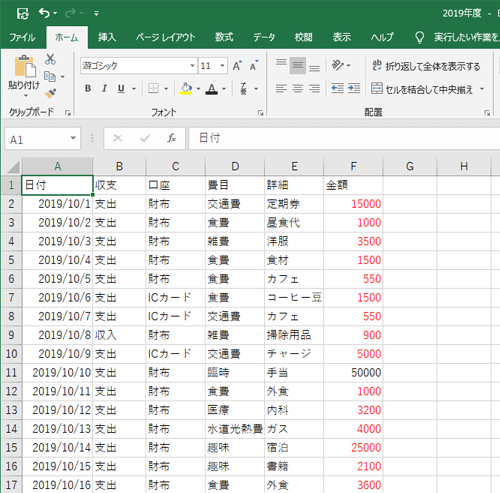This screenshot has width=500, height=493.
Task: Open the Quick Access Toolbar customize menu
Action: tap(96, 14)
